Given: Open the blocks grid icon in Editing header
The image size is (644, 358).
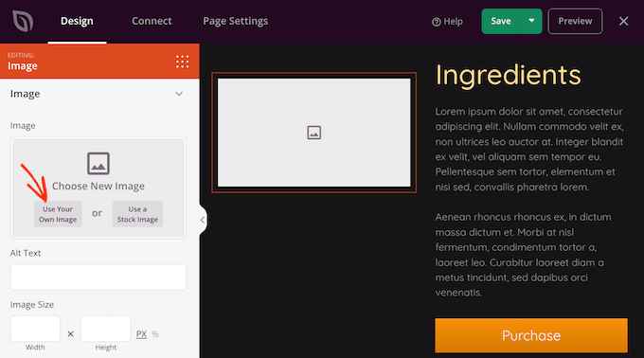Looking at the screenshot, I should [183, 62].
